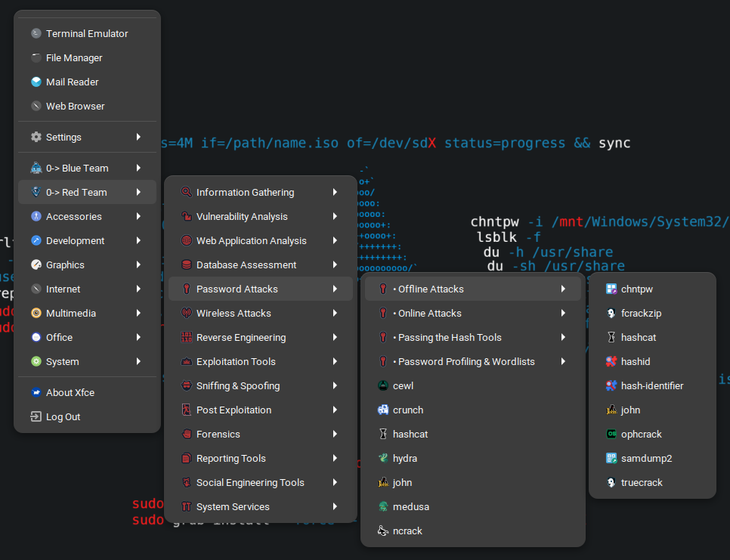Open the Terminal Emulator
This screenshot has width=730, height=560.
[85, 33]
